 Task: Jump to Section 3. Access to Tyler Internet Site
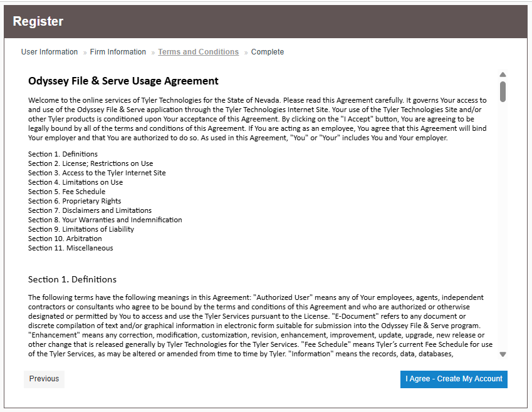(x=96, y=173)
